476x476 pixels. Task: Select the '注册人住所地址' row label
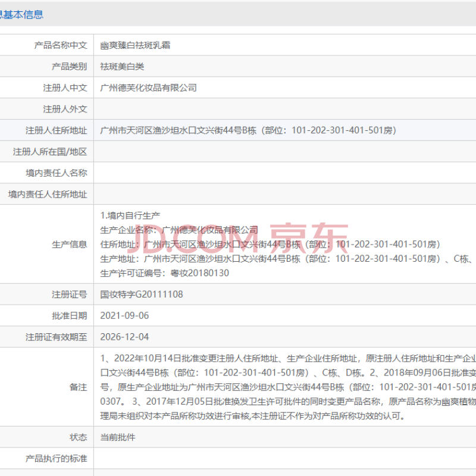point(57,130)
